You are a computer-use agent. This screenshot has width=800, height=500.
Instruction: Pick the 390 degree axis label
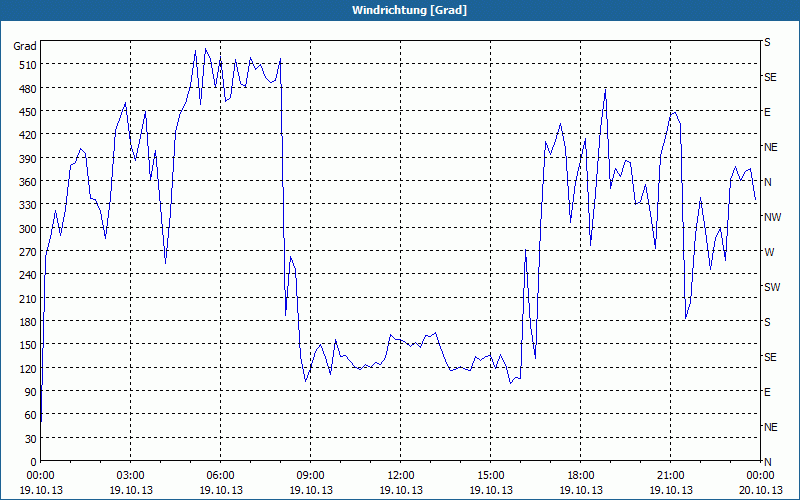coord(28,159)
